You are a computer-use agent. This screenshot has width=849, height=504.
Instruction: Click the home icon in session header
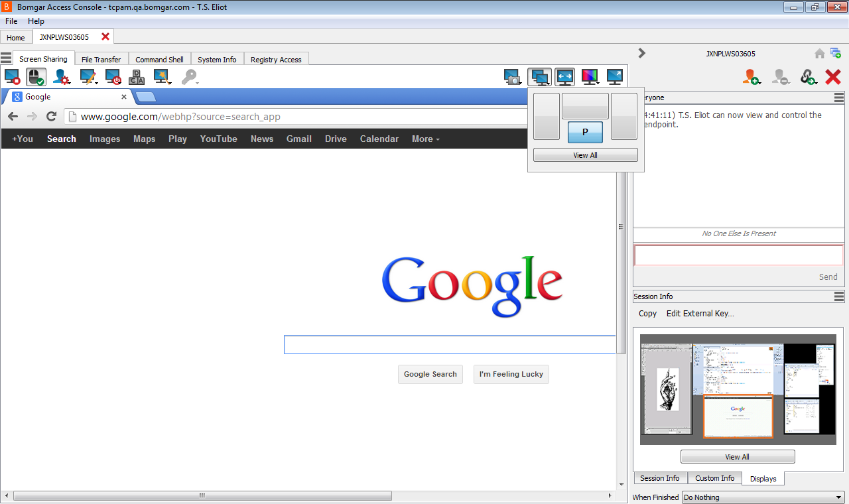[820, 53]
